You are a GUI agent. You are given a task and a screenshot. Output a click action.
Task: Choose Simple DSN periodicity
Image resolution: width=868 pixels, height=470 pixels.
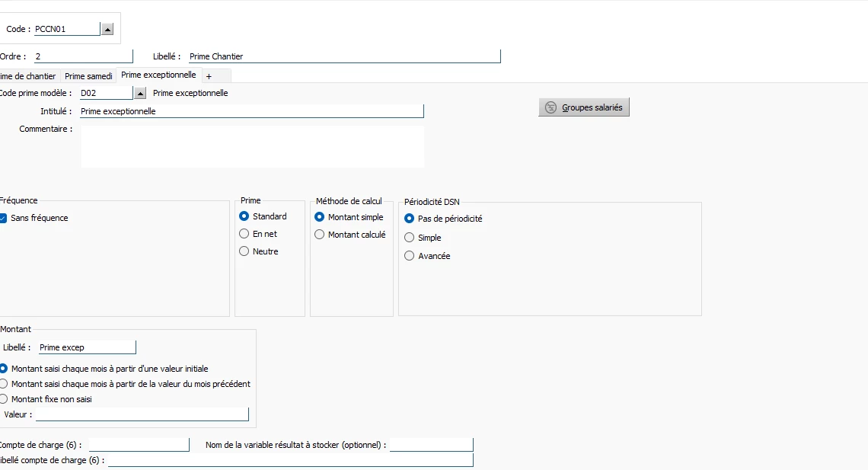[410, 238]
